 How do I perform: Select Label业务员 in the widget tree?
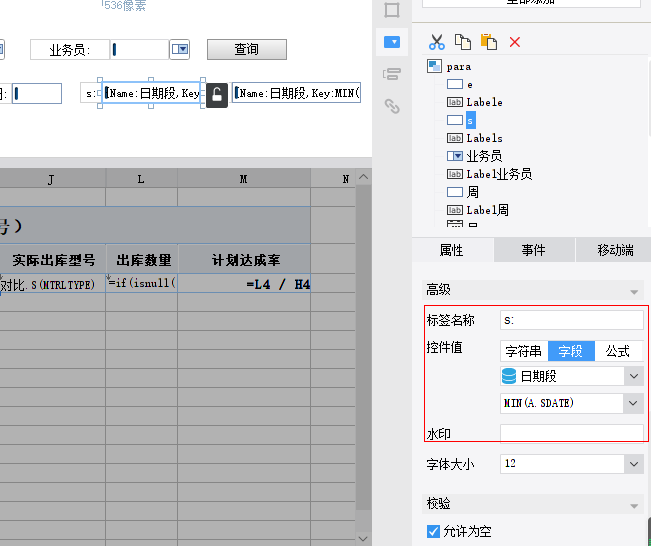tap(498, 174)
